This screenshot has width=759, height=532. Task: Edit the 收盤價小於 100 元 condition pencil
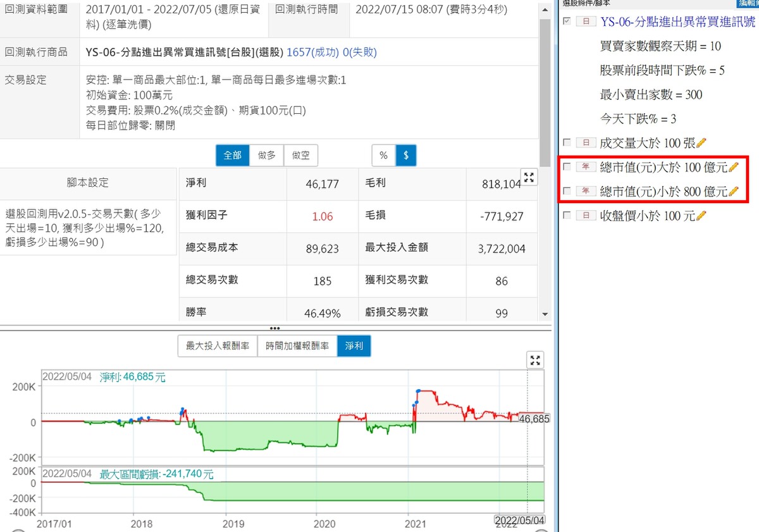tap(701, 216)
